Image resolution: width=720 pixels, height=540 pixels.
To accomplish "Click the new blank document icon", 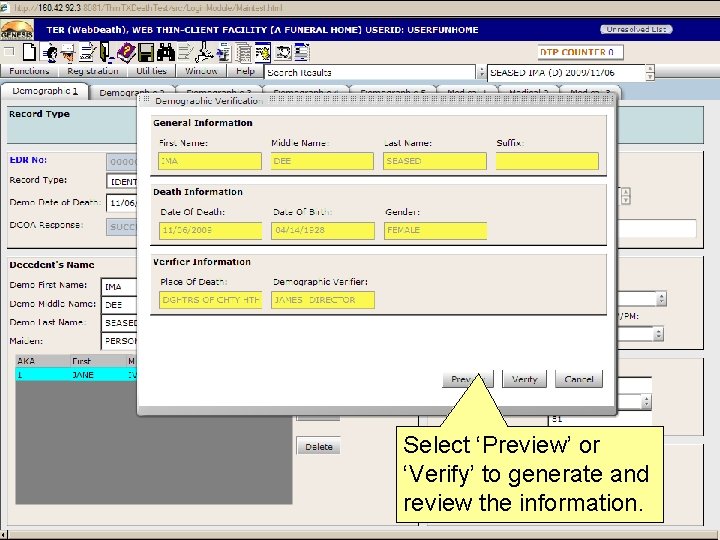I will coord(29,52).
